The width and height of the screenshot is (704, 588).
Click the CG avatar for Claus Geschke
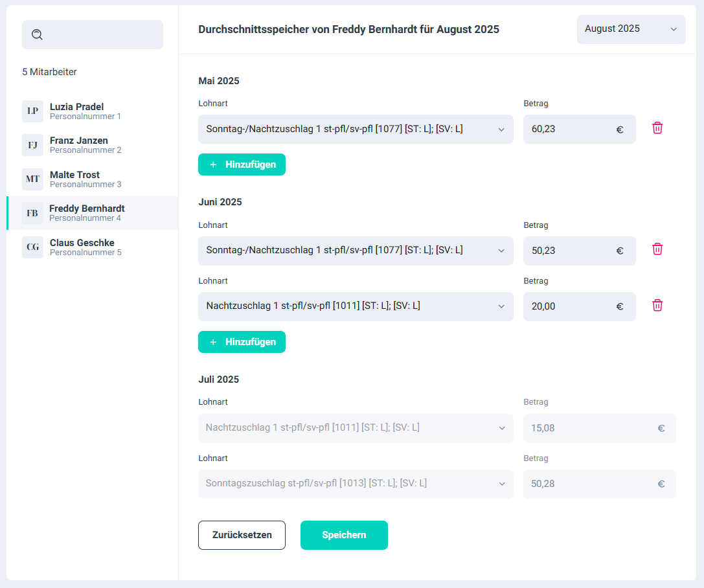pyautogui.click(x=32, y=247)
